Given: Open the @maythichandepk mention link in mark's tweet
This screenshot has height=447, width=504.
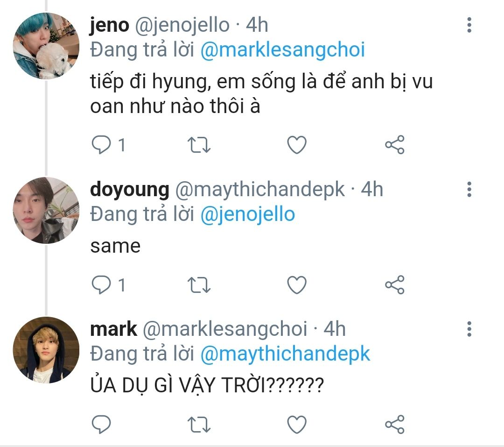Looking at the screenshot, I should click(285, 354).
